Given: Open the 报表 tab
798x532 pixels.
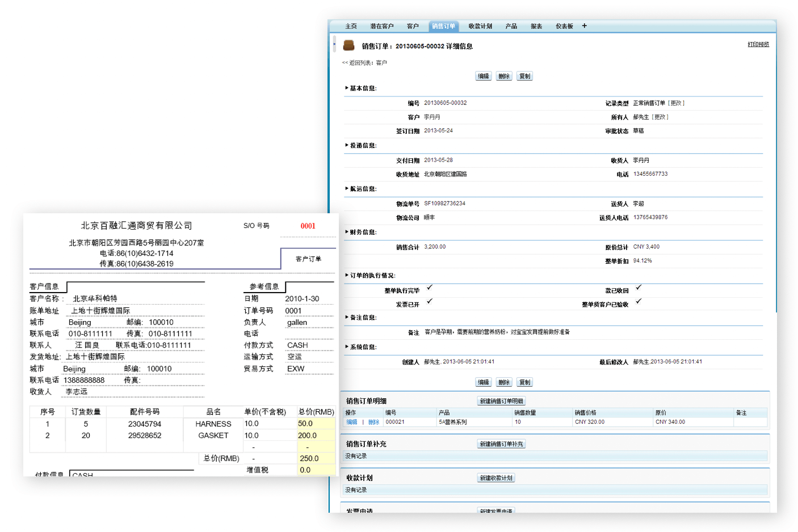Looking at the screenshot, I should 536,26.
